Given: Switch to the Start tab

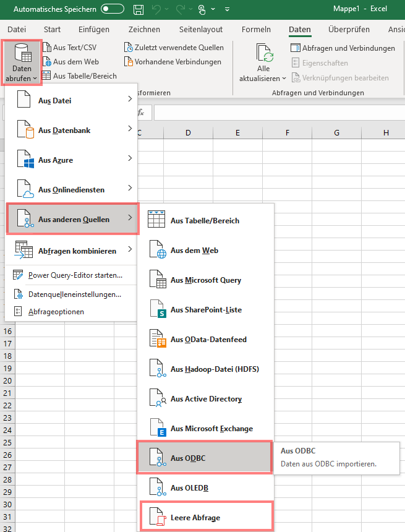Looking at the screenshot, I should click(52, 30).
